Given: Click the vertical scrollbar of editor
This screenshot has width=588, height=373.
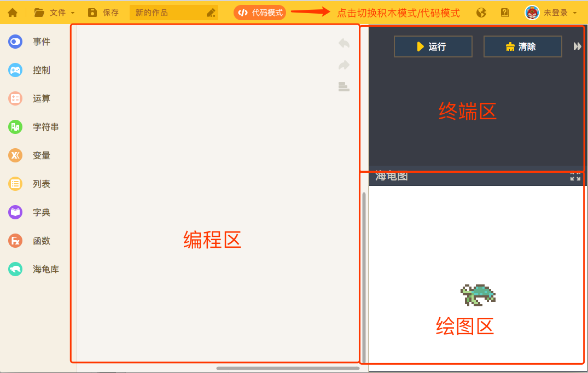Looking at the screenshot, I should 364,273.
